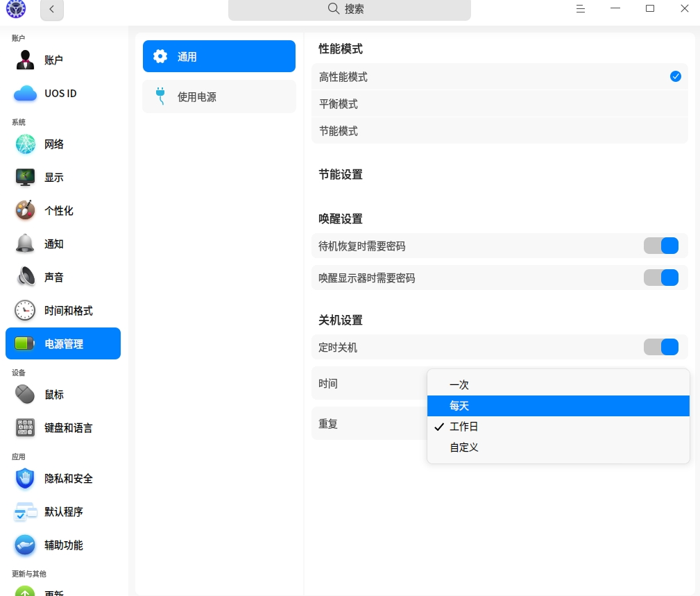Go back using the left arrow button
700x596 pixels.
point(52,10)
